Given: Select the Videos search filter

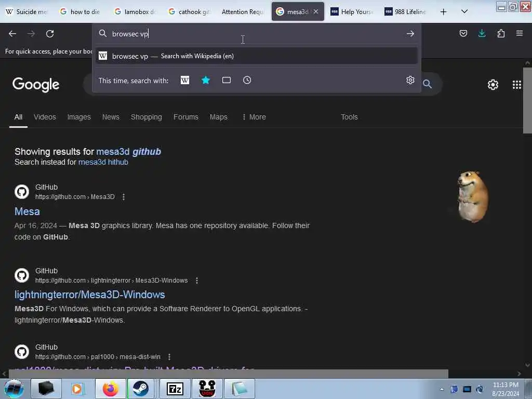Looking at the screenshot, I should pyautogui.click(x=45, y=117).
